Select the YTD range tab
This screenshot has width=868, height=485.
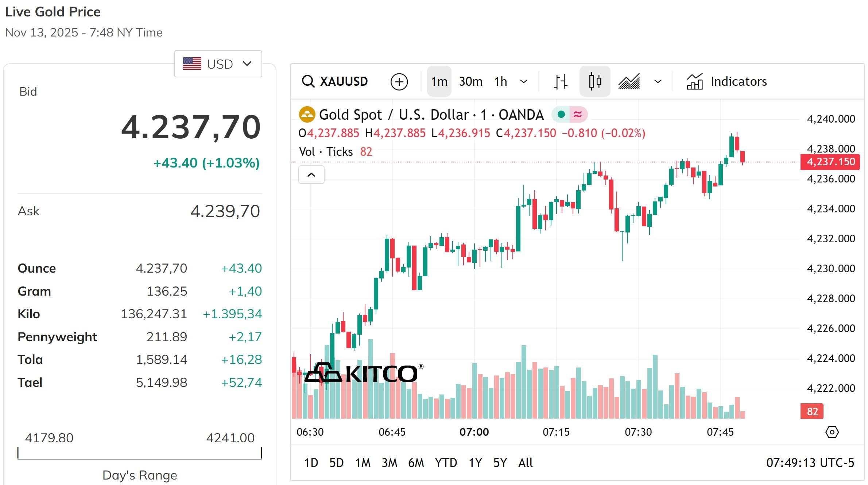tap(446, 462)
